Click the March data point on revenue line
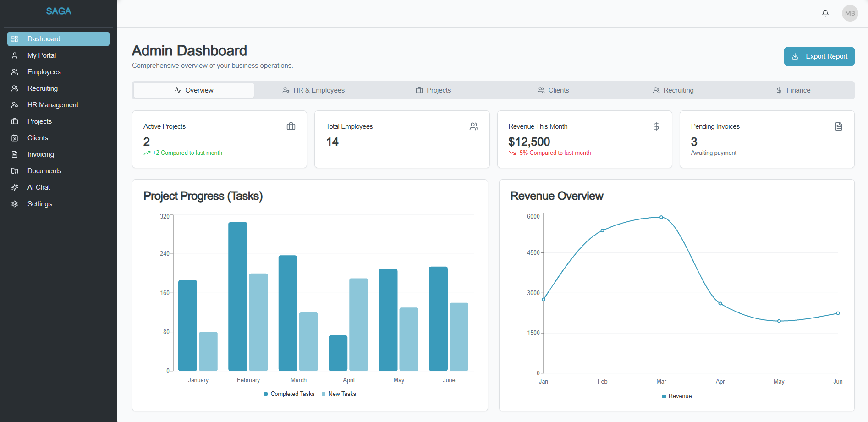 (x=661, y=217)
